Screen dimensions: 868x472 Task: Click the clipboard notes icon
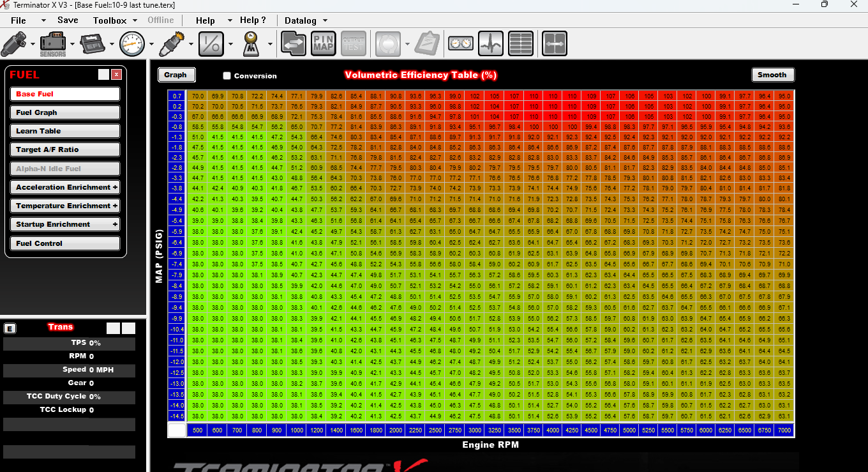pyautogui.click(x=427, y=44)
